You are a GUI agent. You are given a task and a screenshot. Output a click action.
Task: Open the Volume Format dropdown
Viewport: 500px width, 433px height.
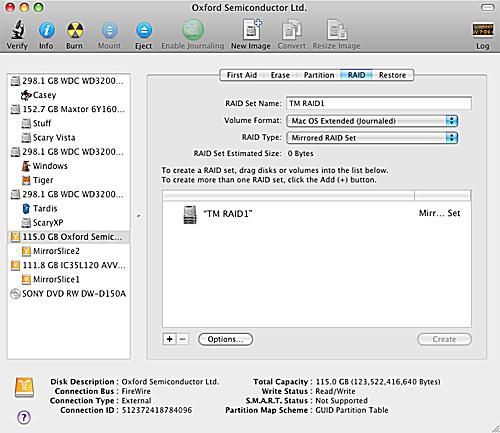pos(372,121)
